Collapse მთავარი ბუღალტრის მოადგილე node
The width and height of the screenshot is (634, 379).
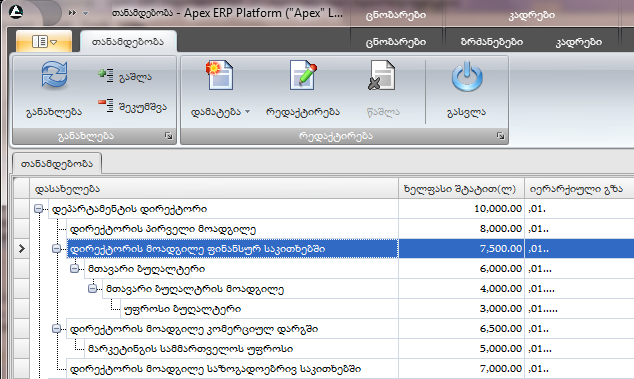(93, 289)
